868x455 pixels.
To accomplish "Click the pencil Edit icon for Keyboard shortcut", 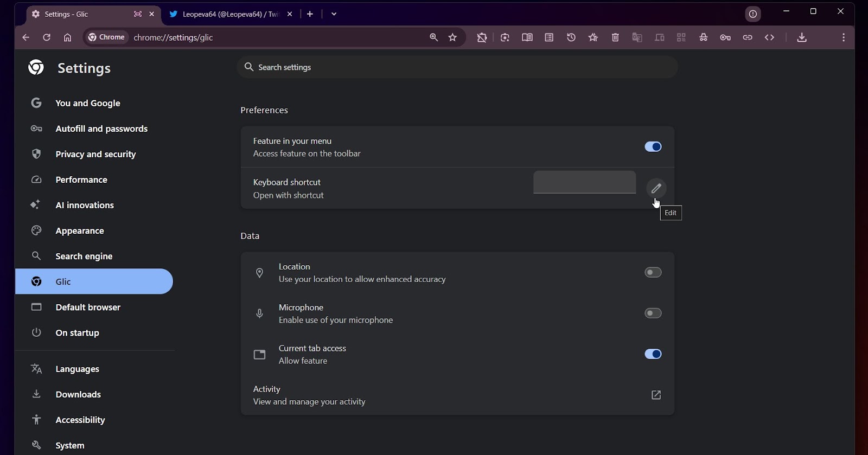I will click(x=656, y=188).
